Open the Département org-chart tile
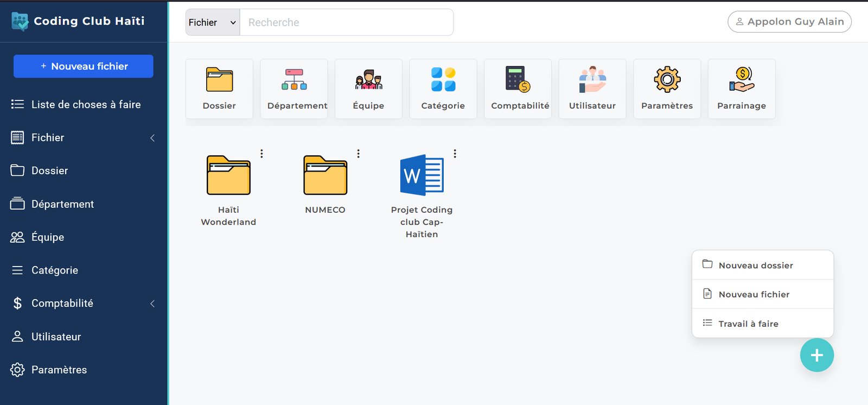 (x=294, y=88)
